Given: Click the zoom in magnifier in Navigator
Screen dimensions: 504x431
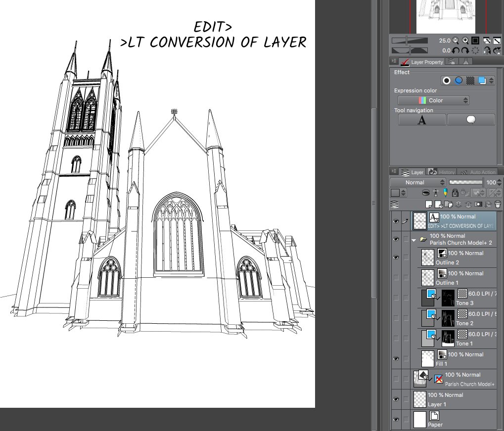Looking at the screenshot, I should (x=465, y=41).
